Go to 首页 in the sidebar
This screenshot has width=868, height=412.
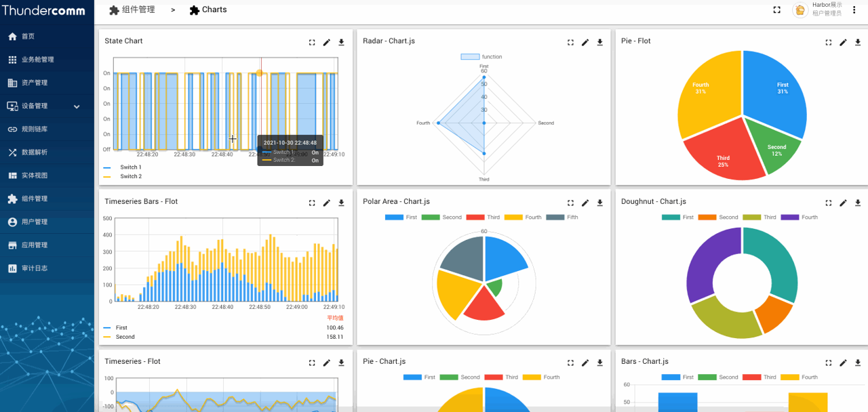click(28, 37)
